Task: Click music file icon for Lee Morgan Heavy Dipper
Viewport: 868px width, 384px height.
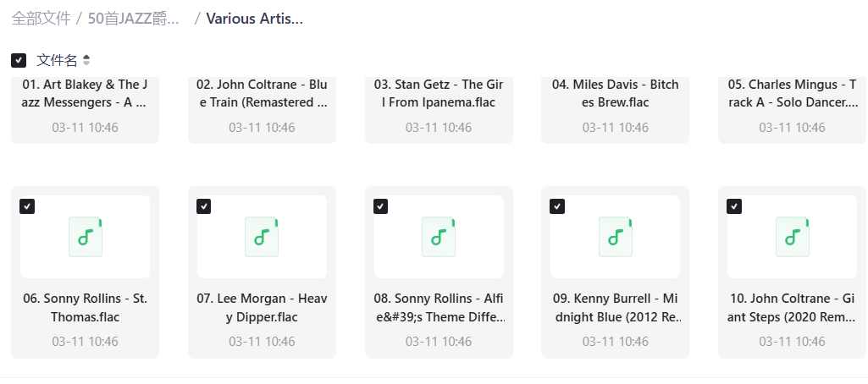Action: click(262, 237)
